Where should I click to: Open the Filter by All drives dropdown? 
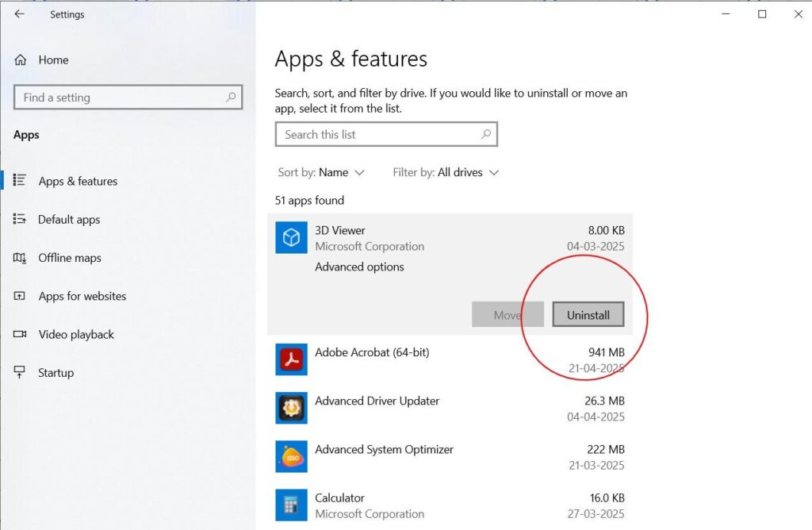446,172
